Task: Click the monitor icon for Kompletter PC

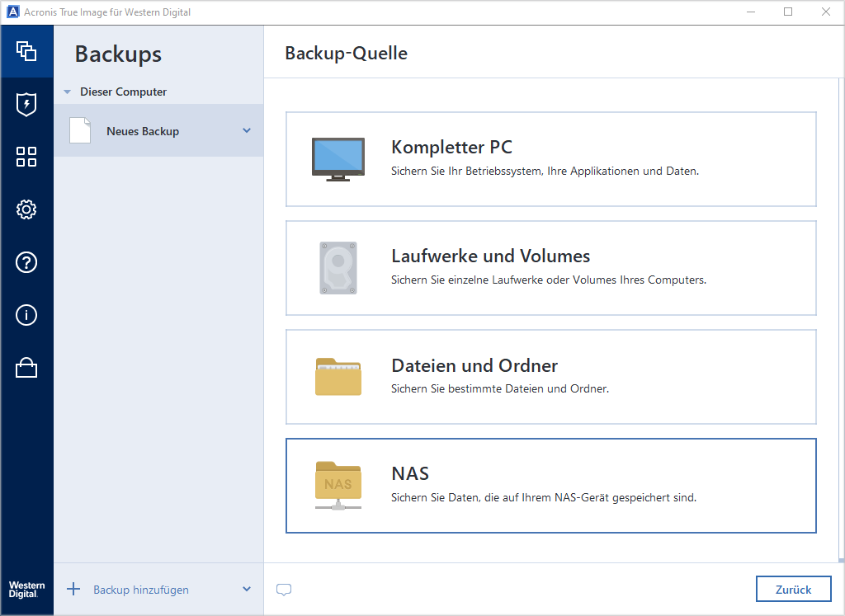Action: (338, 159)
